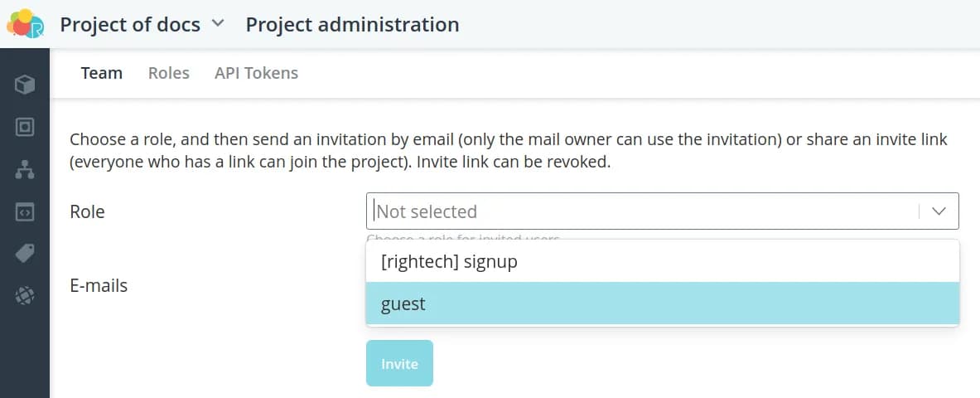Open the nested square models icon

click(x=25, y=127)
